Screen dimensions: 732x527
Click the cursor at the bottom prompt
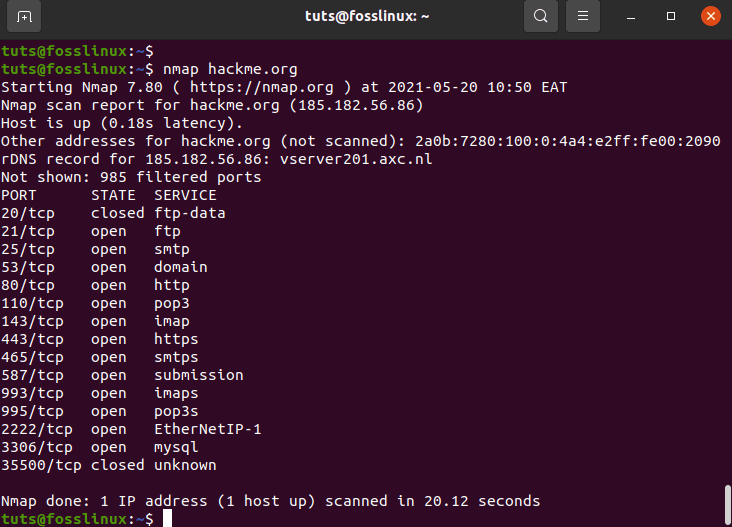click(167, 519)
